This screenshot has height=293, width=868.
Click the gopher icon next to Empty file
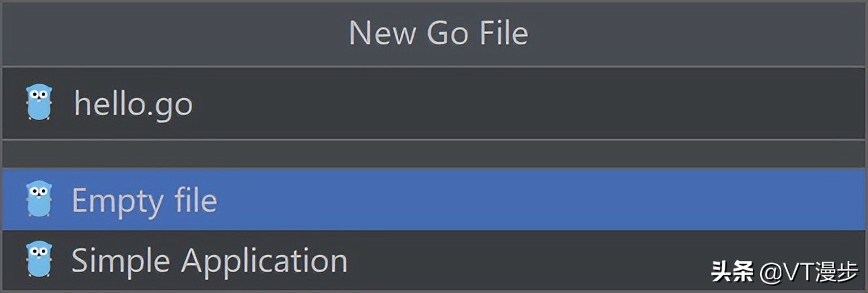coord(39,199)
